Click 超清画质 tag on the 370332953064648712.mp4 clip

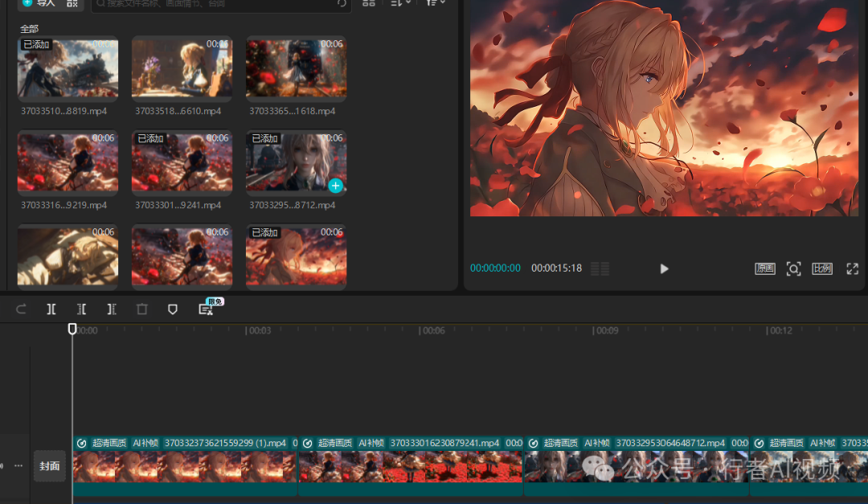561,443
